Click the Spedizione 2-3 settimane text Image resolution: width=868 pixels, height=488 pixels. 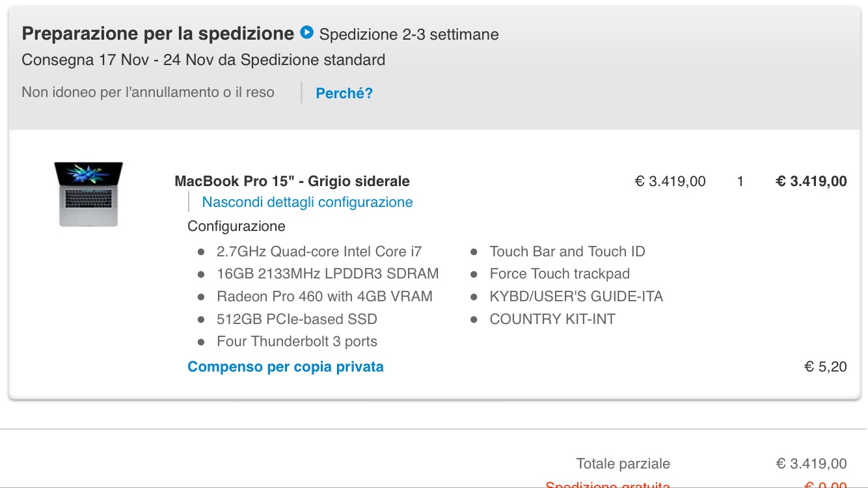pos(409,34)
